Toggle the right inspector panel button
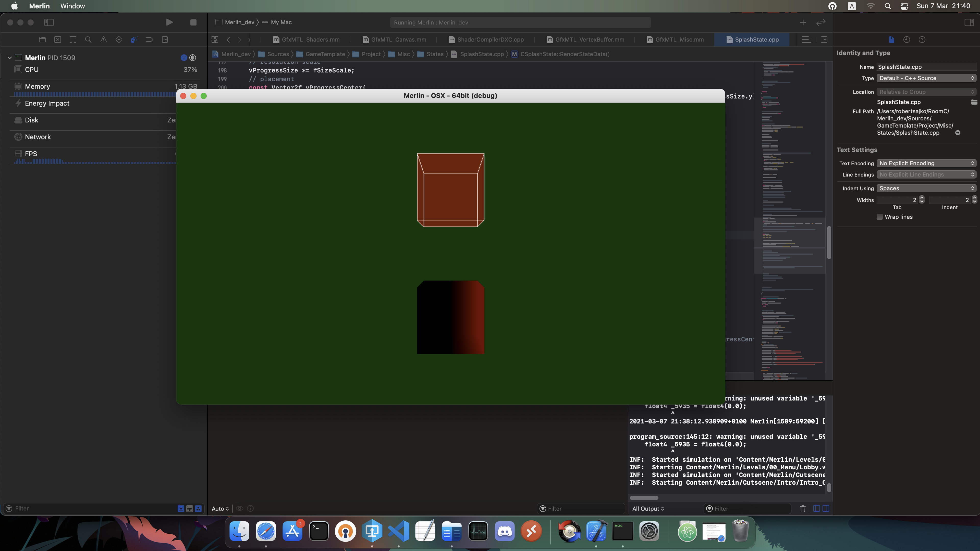The image size is (980, 551). (x=969, y=22)
